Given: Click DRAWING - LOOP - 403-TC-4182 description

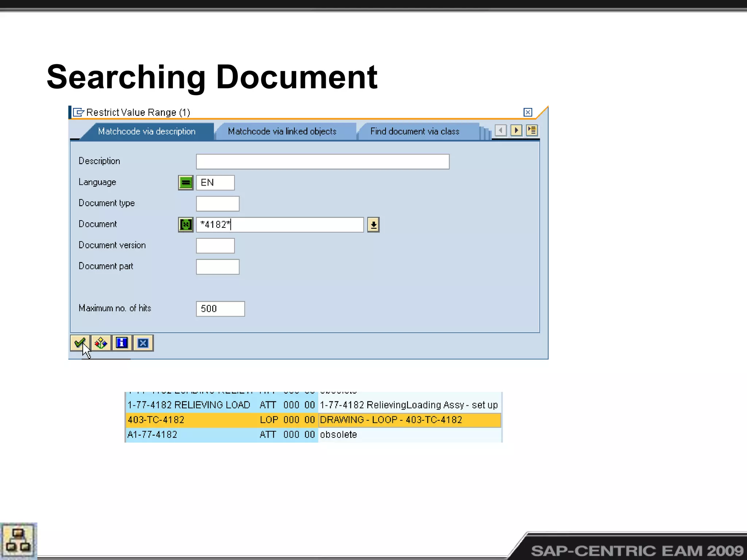Looking at the screenshot, I should [391, 420].
